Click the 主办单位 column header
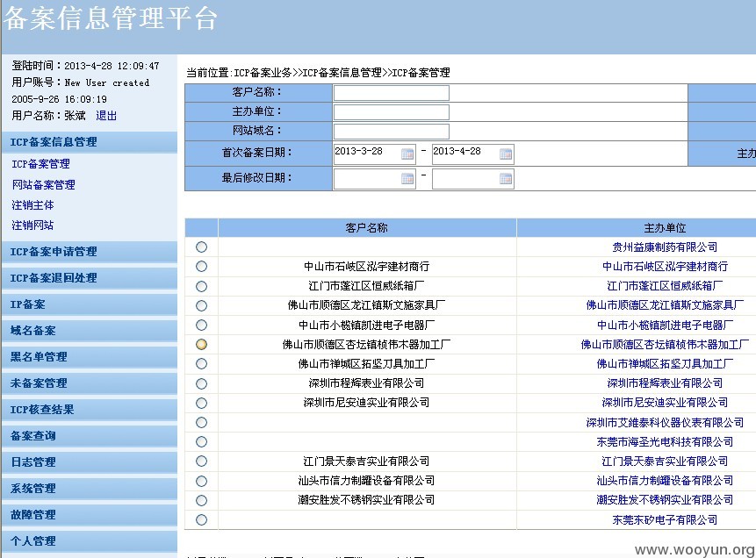Viewport: 756px width, 558px height. pyautogui.click(x=665, y=228)
